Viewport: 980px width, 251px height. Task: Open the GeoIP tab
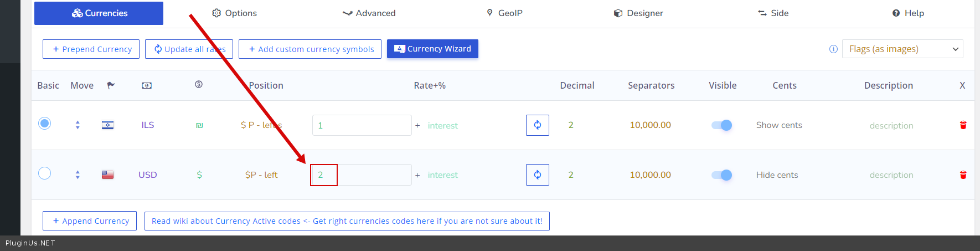click(x=504, y=13)
